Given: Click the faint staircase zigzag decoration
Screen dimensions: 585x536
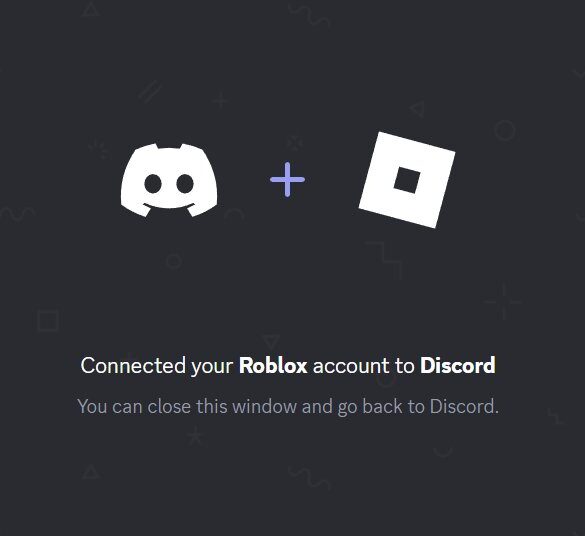Looking at the screenshot, I should tap(384, 260).
